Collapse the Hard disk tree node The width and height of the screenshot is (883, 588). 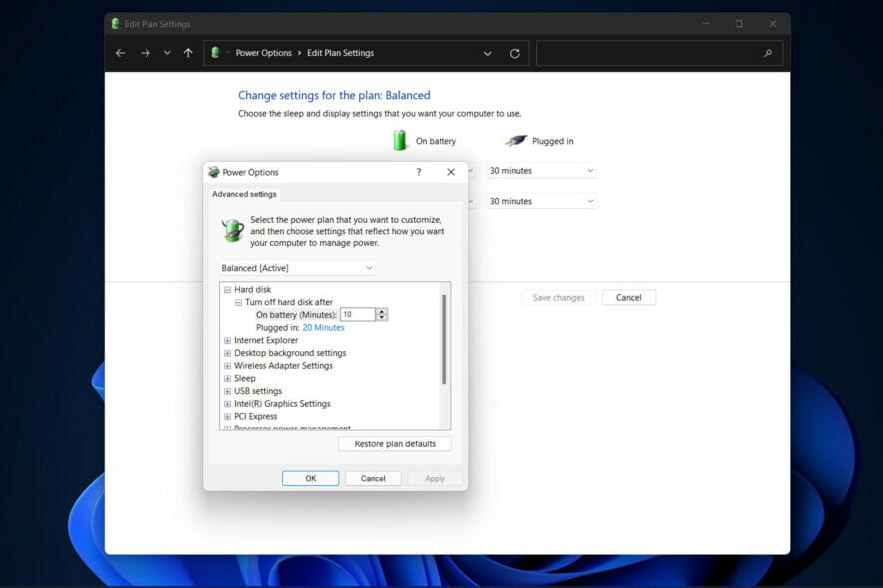click(227, 289)
